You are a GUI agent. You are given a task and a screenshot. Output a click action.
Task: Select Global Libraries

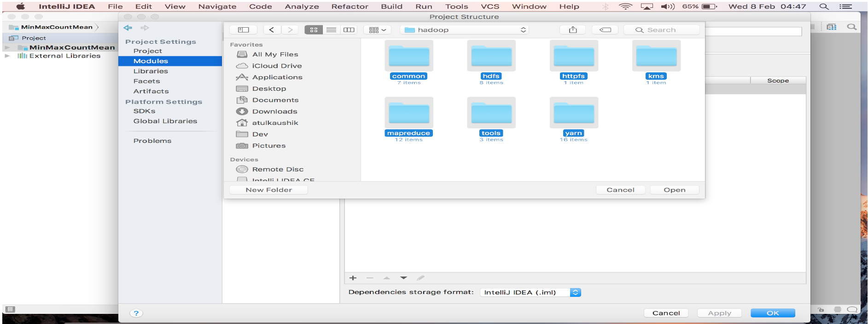pos(165,122)
